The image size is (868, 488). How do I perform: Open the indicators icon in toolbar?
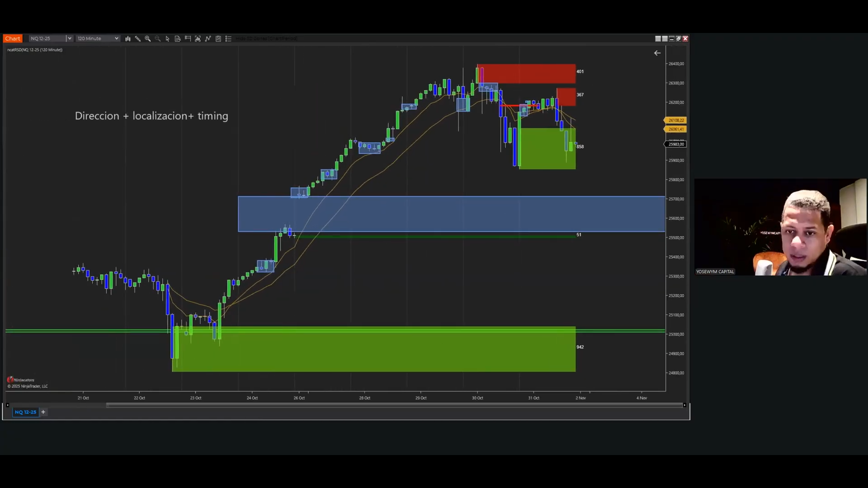pos(198,39)
